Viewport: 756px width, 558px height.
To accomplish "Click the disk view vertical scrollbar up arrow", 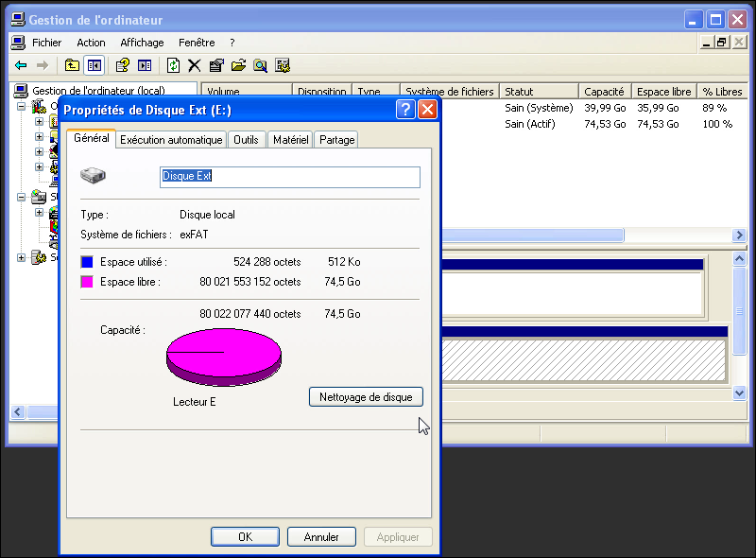I will point(739,259).
